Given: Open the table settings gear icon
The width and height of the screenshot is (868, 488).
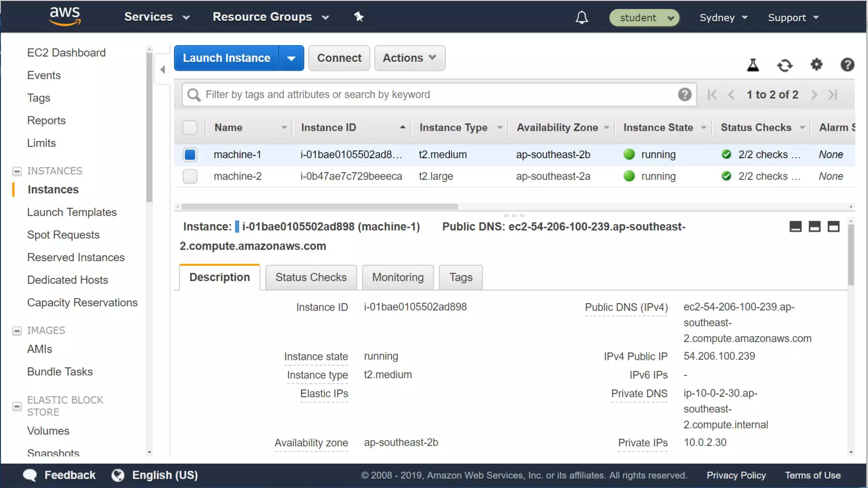Looking at the screenshot, I should point(816,65).
